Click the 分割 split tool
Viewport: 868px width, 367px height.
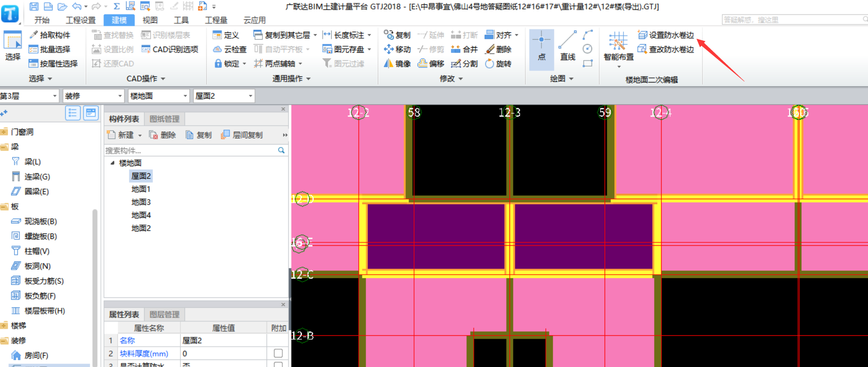[464, 64]
